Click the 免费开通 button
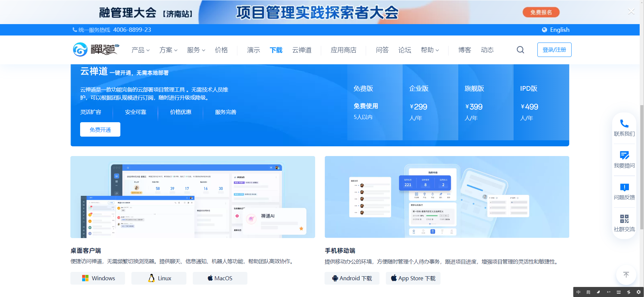Viewport: 644px width, 297px height. pyautogui.click(x=100, y=130)
